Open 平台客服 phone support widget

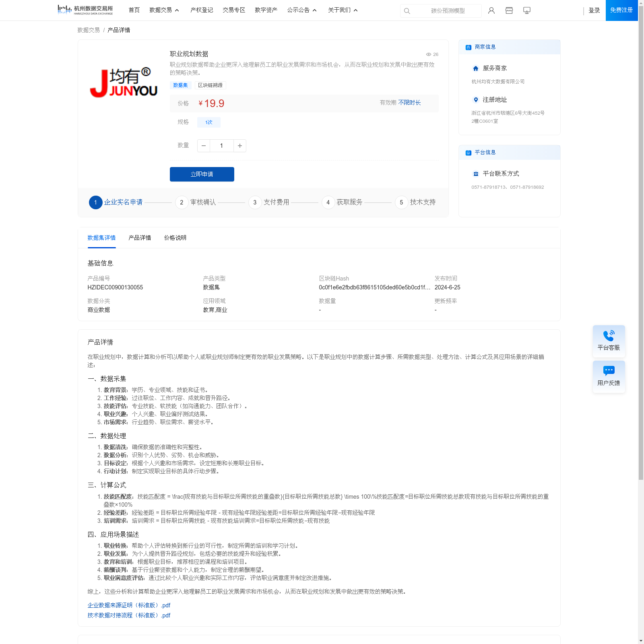tap(609, 341)
